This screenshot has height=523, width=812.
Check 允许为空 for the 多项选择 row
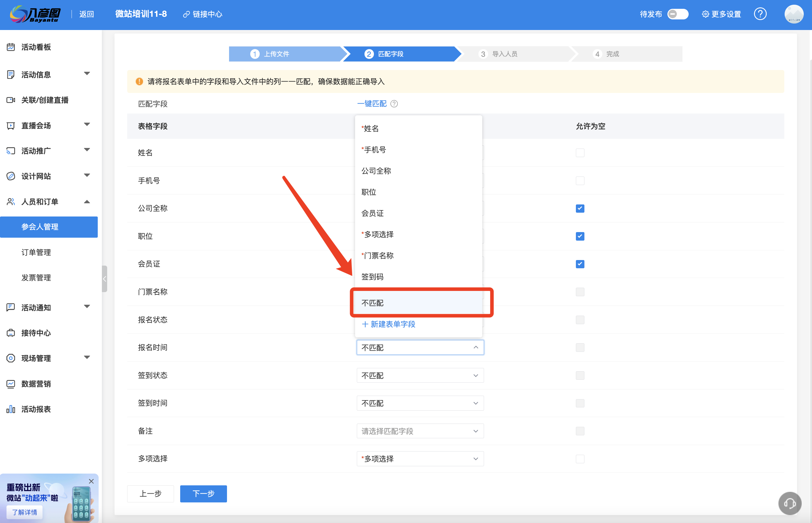click(x=580, y=459)
